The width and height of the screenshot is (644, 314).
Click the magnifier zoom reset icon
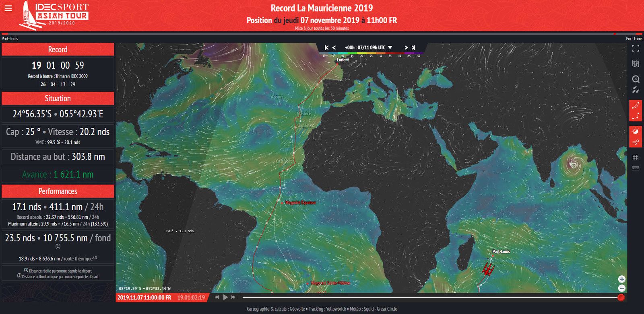click(636, 79)
